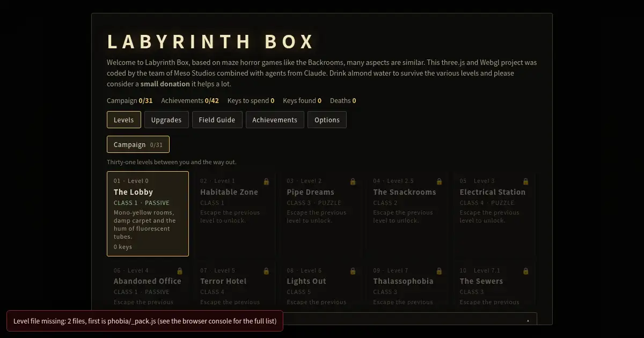Click the lock icon on Pipe Dreams card

[x=353, y=181]
